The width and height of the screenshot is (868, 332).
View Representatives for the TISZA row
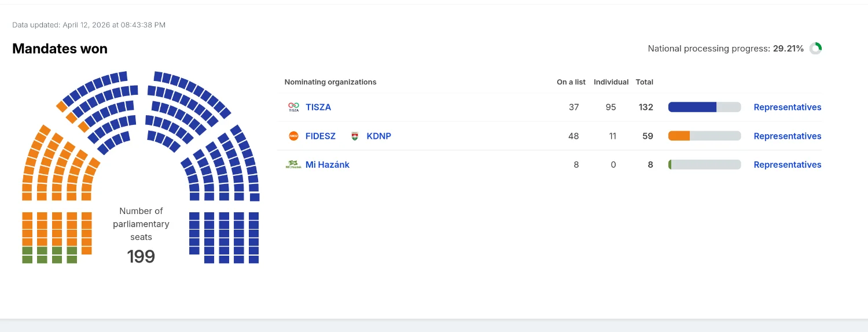click(x=787, y=107)
